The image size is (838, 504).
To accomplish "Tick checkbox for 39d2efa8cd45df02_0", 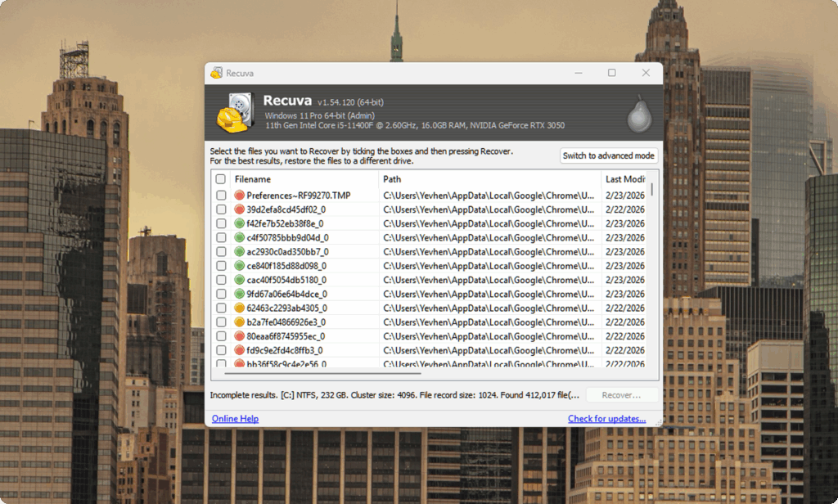I will tap(221, 209).
